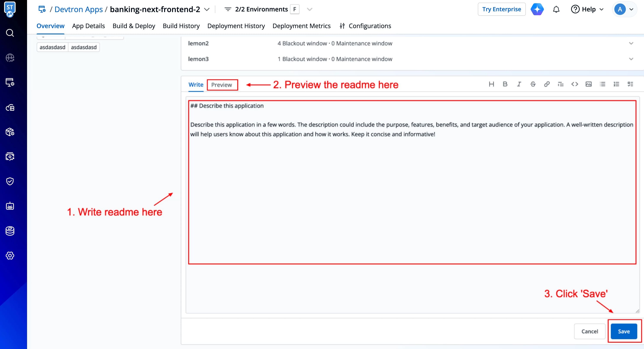Click the Try Enterprise button
This screenshot has width=644, height=349.
coord(501,10)
